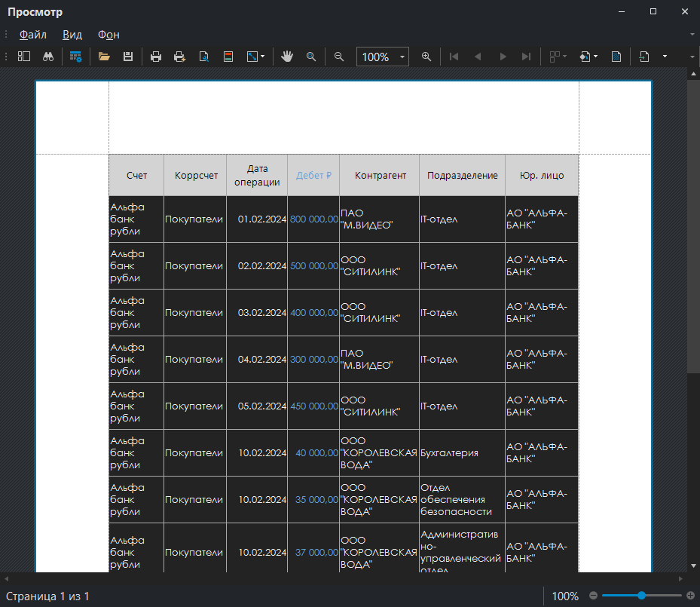The image size is (700, 607).
Task: Select the hand pan tool
Action: 287,57
